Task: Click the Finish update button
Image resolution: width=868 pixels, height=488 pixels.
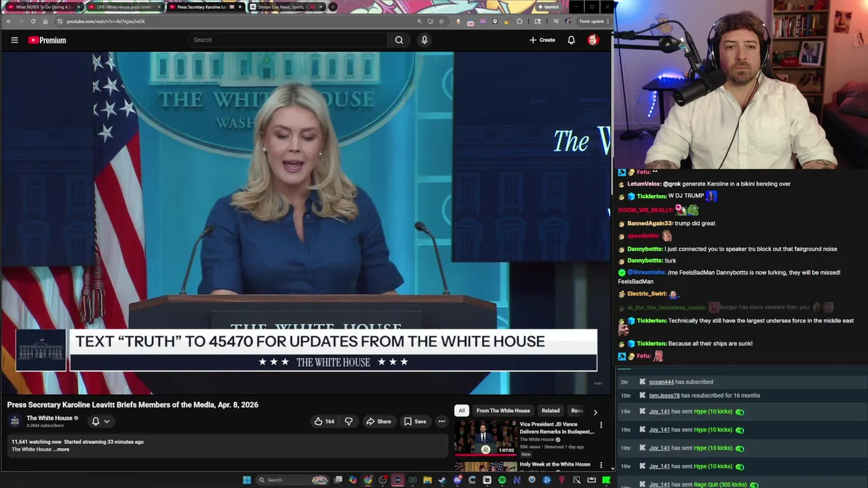Action: (594, 21)
